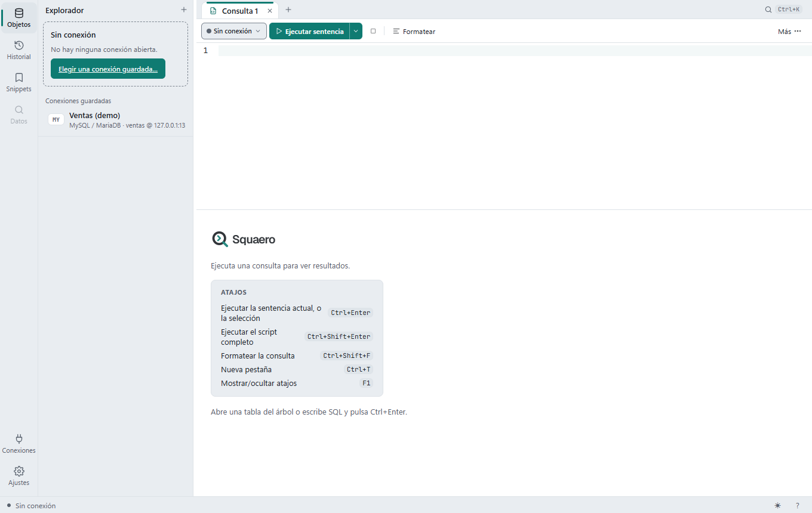This screenshot has width=812, height=513.
Task: Click the 'Ejecutar el script completo' shortcut text
Action: 249,337
